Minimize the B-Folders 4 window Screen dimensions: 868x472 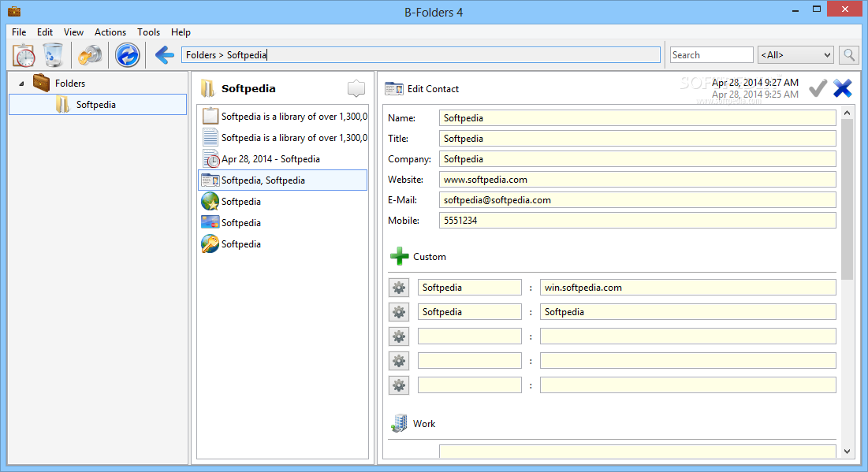(795, 10)
